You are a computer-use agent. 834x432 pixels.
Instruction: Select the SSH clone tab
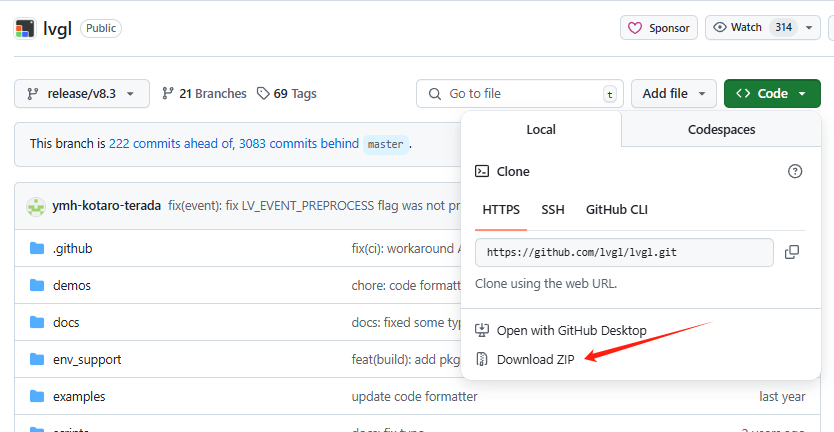(553, 210)
